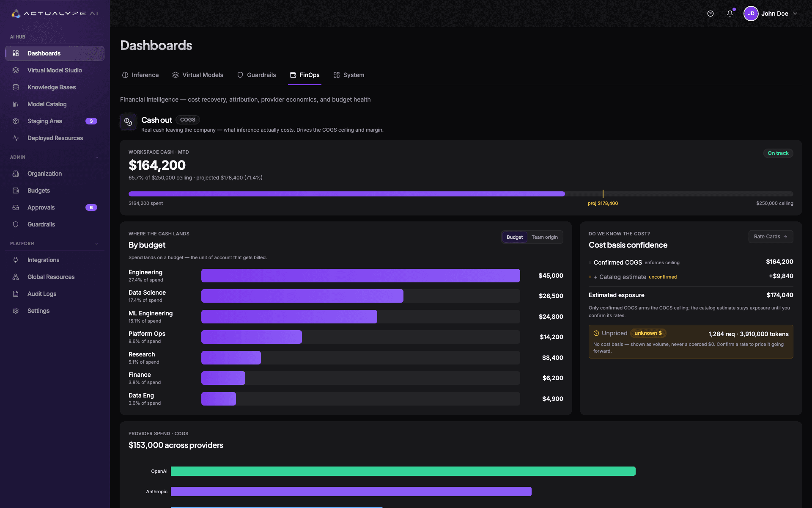This screenshot has width=812, height=508.
Task: Click the Estimated exposure $174,040 value
Action: 780,295
